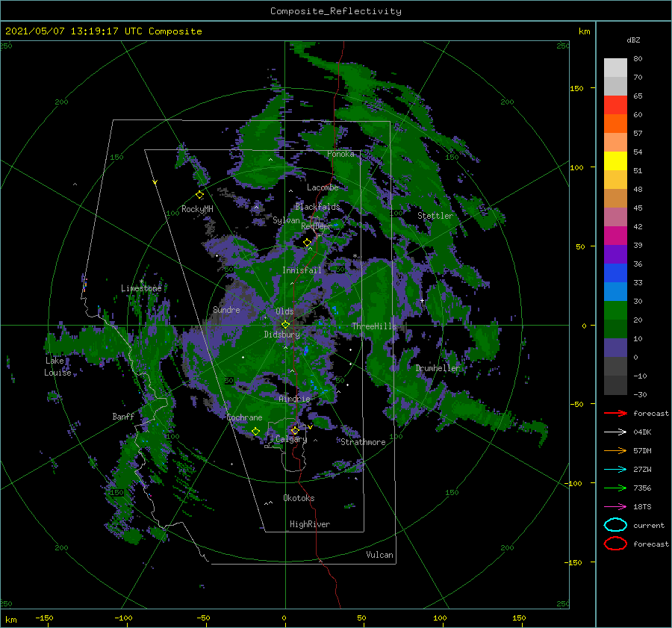Click the Stettler city label
The height and width of the screenshot is (628, 672).
435,216
